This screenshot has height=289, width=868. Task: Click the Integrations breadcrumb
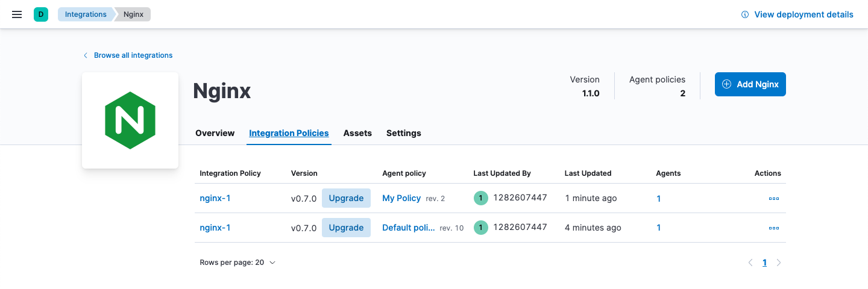pyautogui.click(x=86, y=14)
